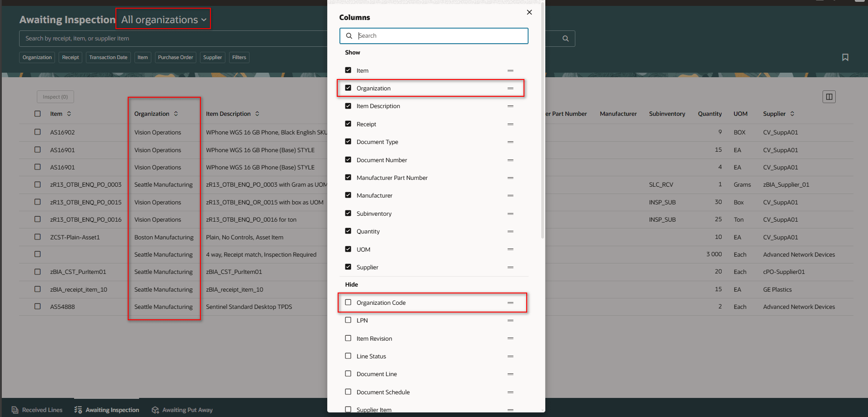Click the bookmark save-search icon

[x=846, y=57]
